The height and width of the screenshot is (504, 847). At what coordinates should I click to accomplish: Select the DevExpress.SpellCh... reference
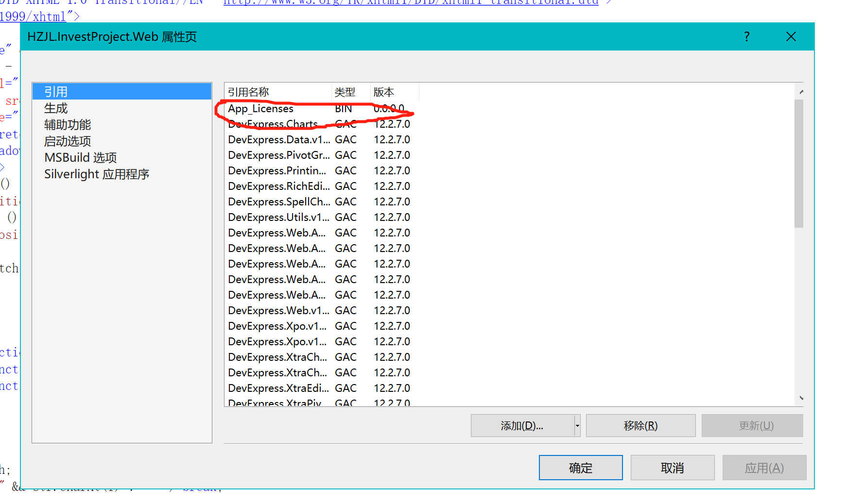coord(321,202)
